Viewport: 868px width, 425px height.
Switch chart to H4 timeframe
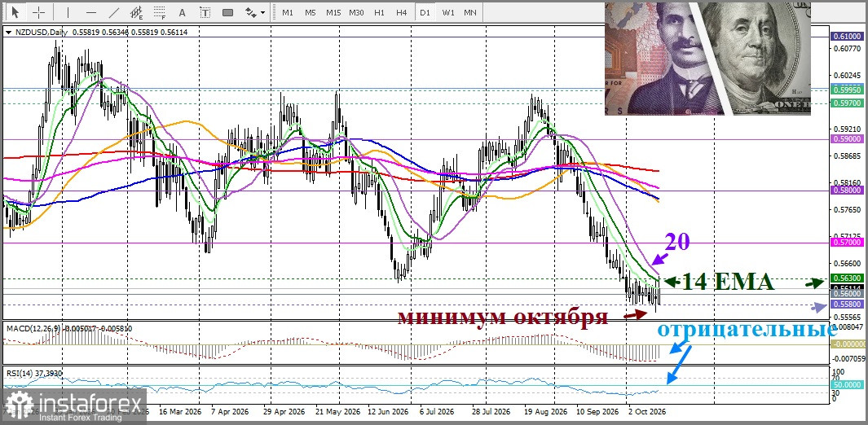(x=402, y=11)
